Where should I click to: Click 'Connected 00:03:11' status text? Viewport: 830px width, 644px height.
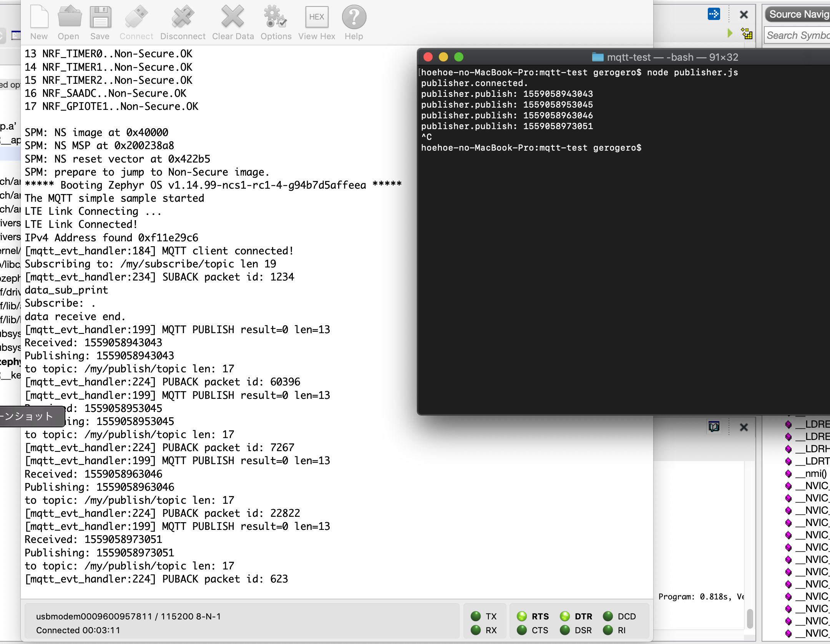[78, 630]
